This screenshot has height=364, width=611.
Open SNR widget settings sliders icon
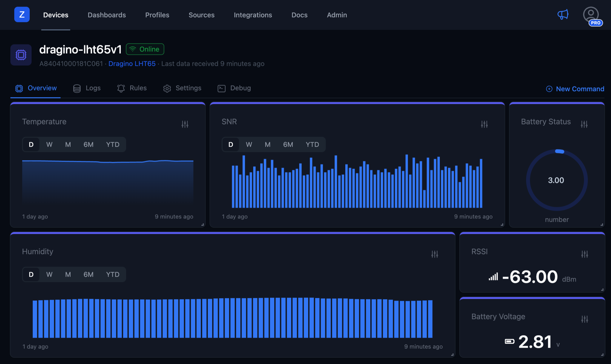coord(484,124)
